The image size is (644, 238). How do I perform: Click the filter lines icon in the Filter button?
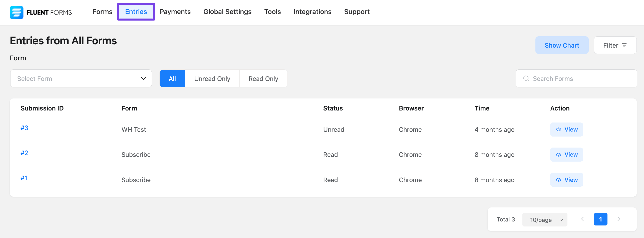624,45
